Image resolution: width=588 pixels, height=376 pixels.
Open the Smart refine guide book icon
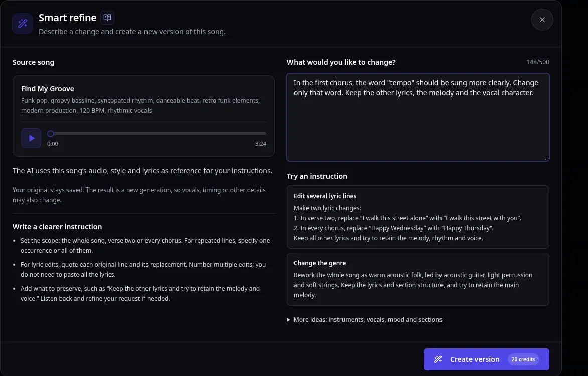pyautogui.click(x=107, y=17)
